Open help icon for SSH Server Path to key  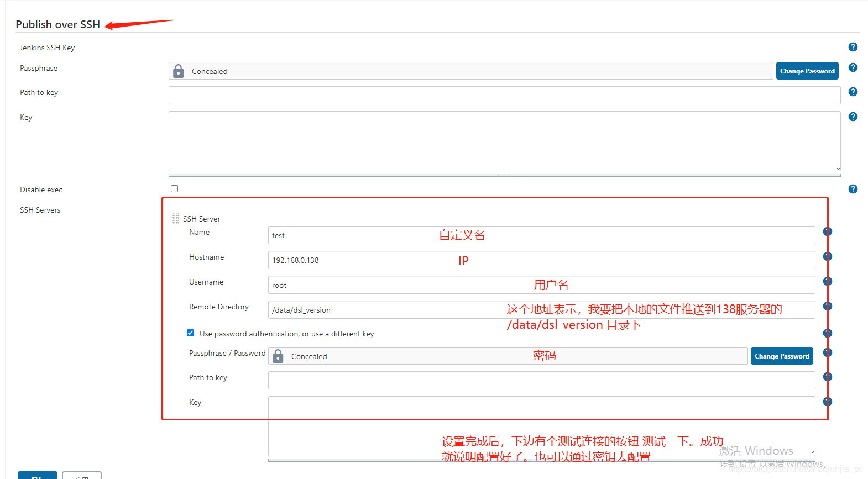click(x=828, y=377)
